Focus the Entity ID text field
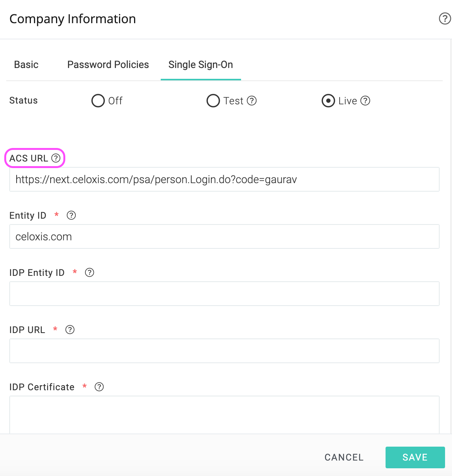 (224, 236)
